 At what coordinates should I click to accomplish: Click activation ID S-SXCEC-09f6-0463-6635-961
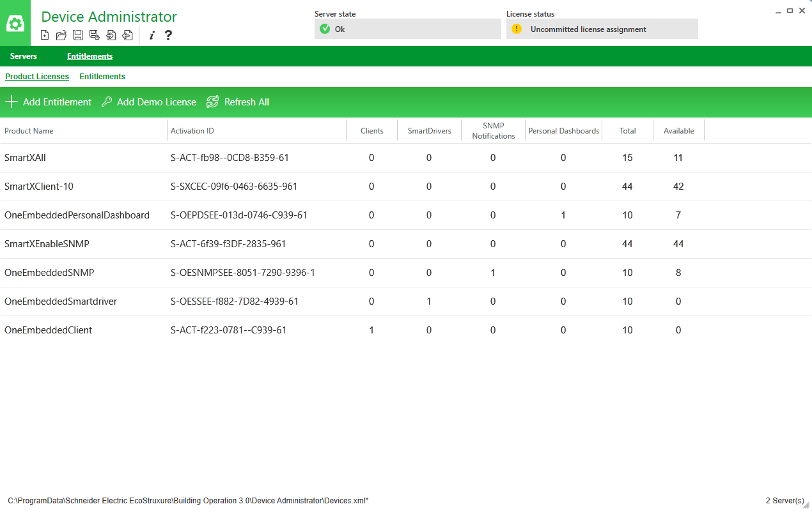click(x=234, y=187)
